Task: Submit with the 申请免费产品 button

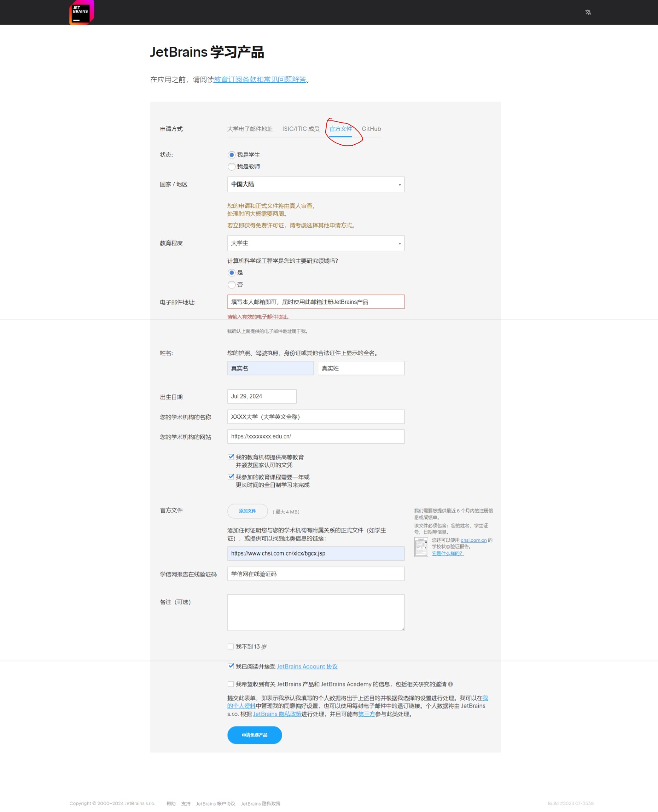Action: 255,735
